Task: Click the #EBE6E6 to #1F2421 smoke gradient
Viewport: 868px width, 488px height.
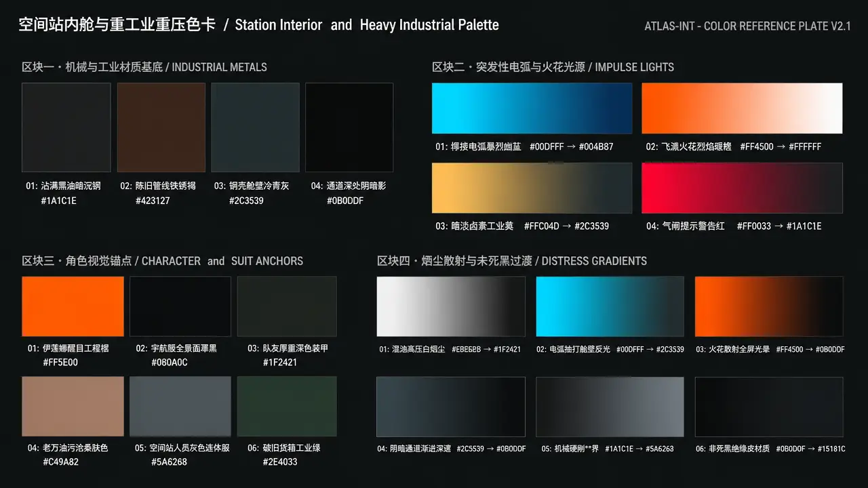Action: click(451, 306)
